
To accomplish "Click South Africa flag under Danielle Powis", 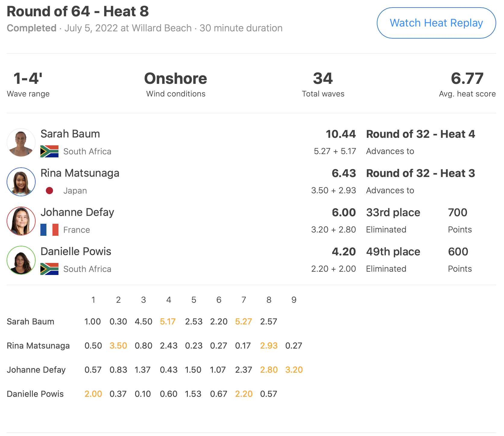I will [49, 269].
